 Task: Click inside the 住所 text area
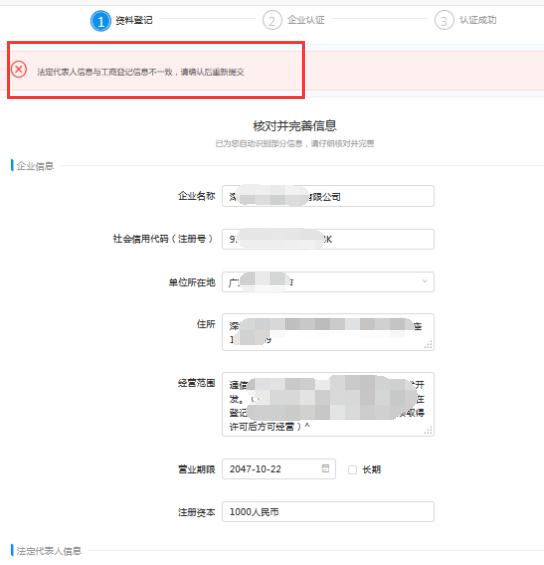(328, 332)
